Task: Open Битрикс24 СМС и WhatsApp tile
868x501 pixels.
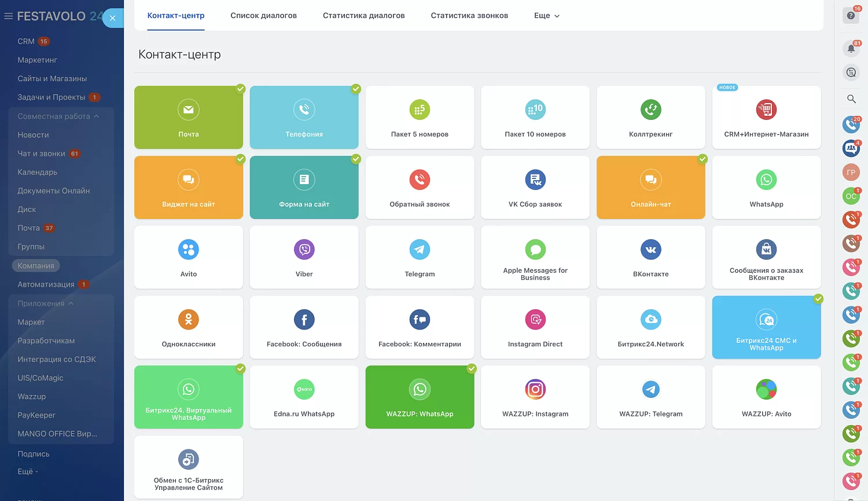Action: click(x=767, y=327)
